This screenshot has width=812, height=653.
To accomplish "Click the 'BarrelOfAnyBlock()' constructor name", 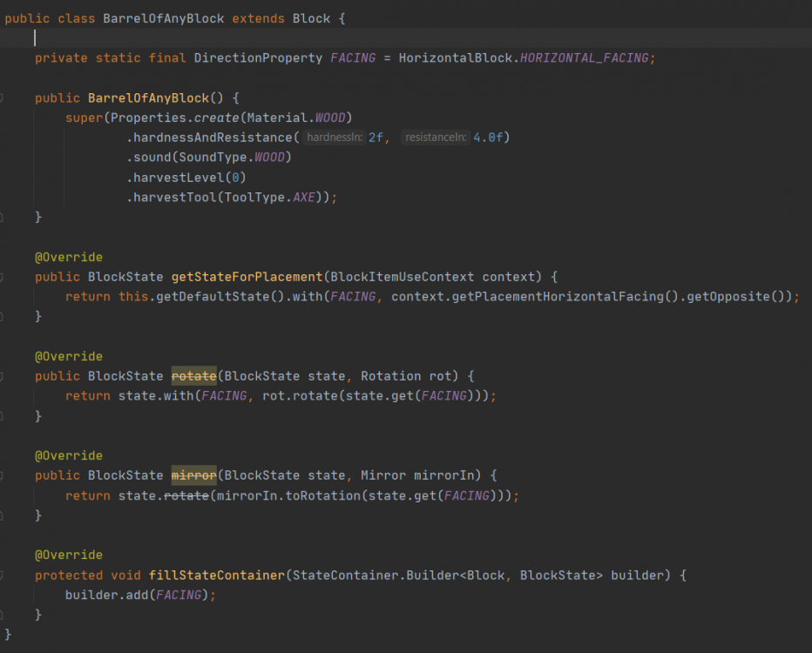I will tap(148, 98).
